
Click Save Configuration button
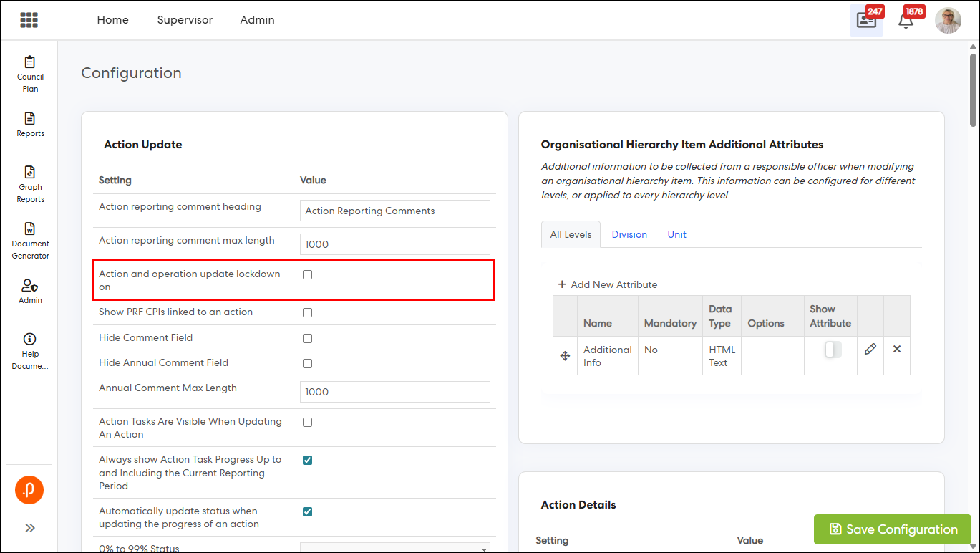tap(893, 529)
